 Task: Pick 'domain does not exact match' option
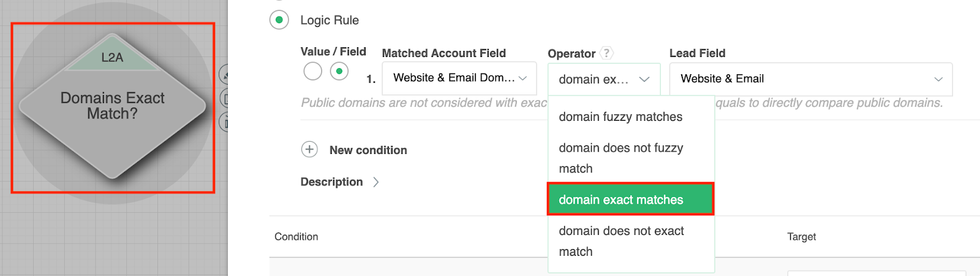pyautogui.click(x=621, y=241)
